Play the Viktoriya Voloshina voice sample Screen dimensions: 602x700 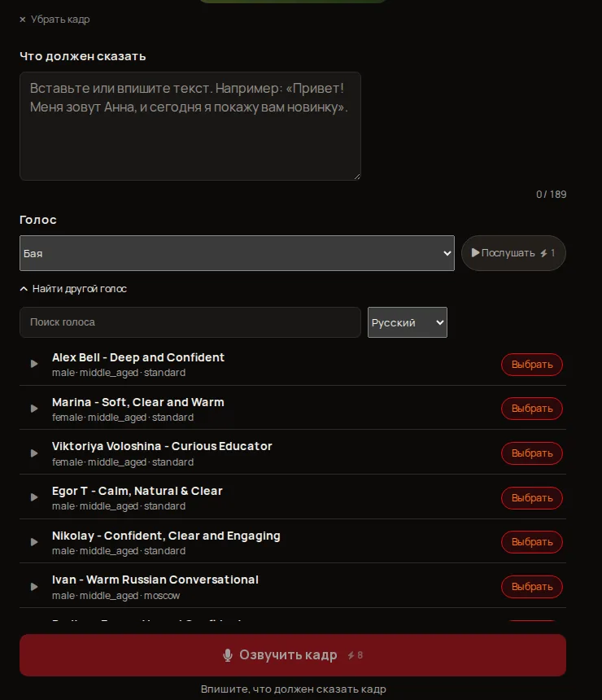click(34, 453)
